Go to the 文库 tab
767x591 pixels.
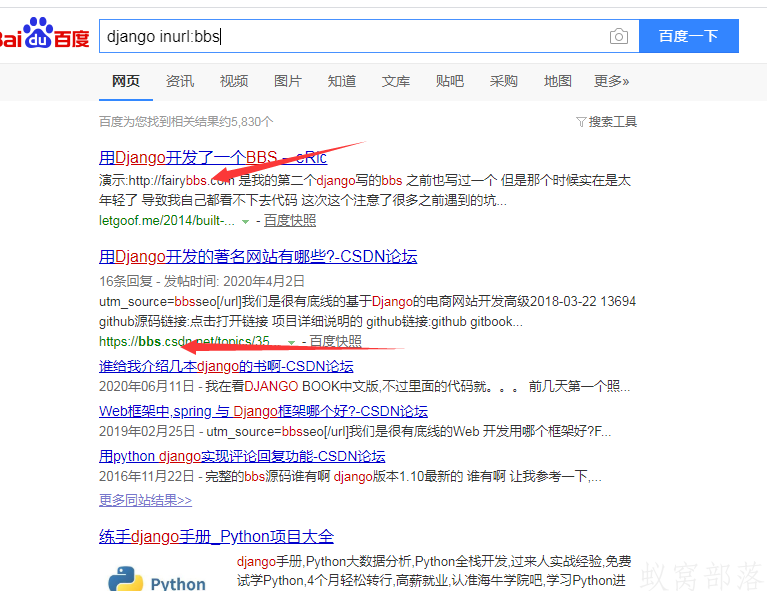pyautogui.click(x=396, y=81)
